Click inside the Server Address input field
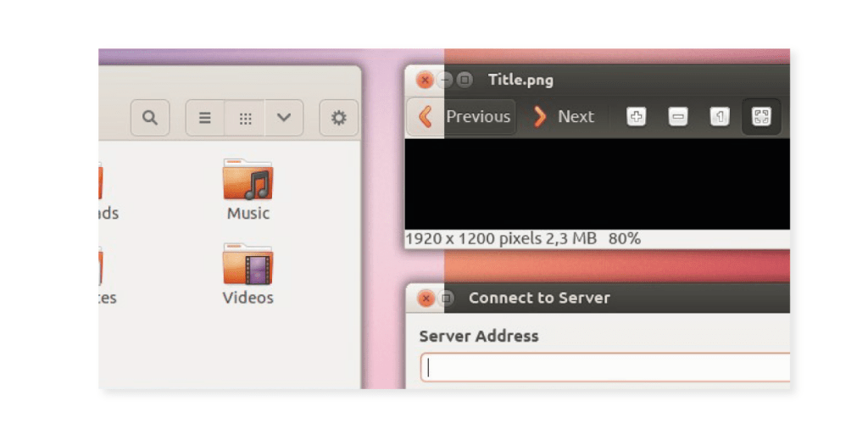This screenshot has width=868, height=434. 605,368
